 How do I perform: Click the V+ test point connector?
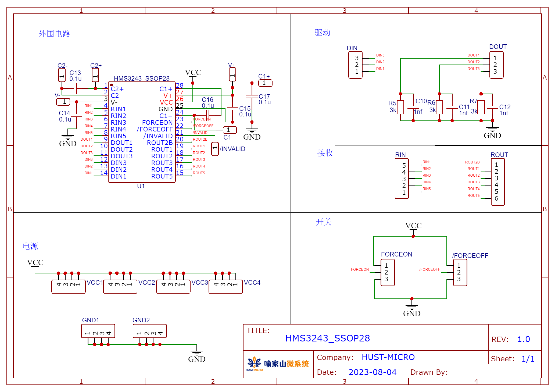pos(232,74)
